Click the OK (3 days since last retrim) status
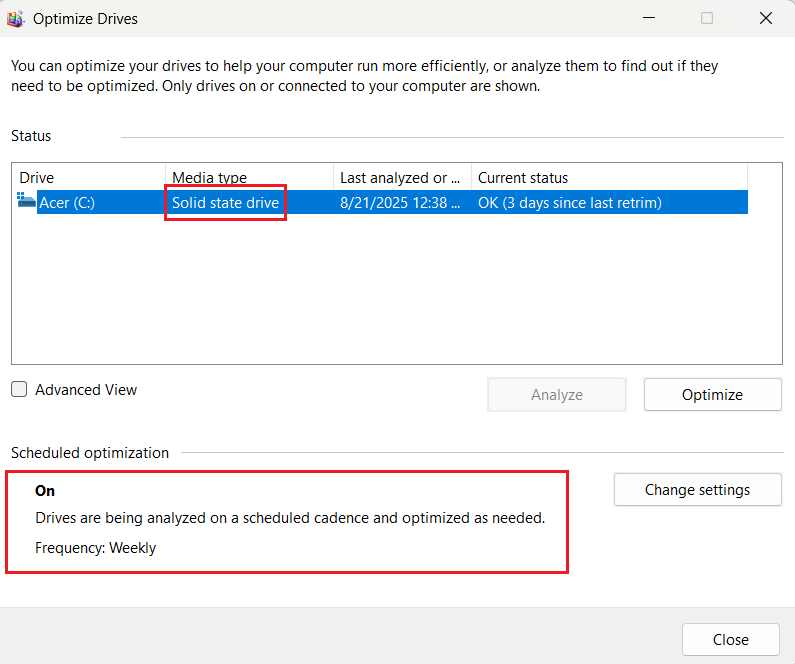795x664 pixels. pyautogui.click(x=570, y=203)
